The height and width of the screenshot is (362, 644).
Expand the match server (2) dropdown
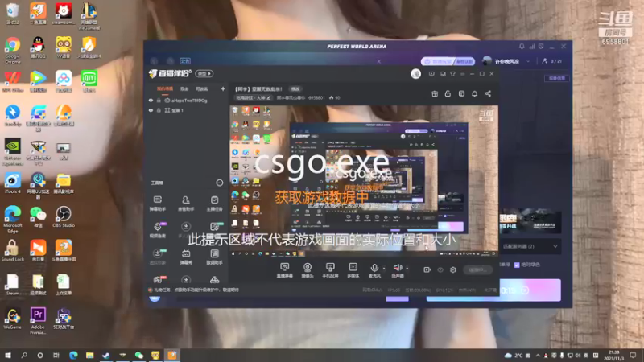point(530,246)
